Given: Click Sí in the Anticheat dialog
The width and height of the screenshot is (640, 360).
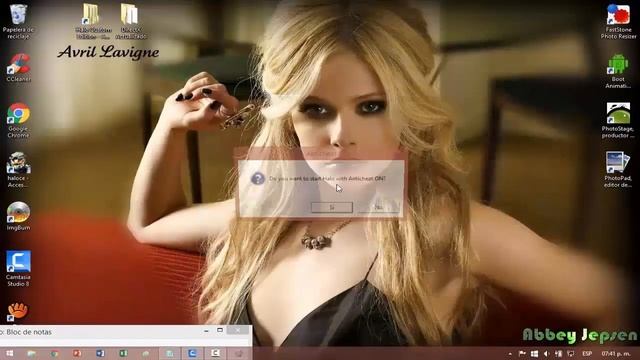Looking at the screenshot, I should coord(332,207).
